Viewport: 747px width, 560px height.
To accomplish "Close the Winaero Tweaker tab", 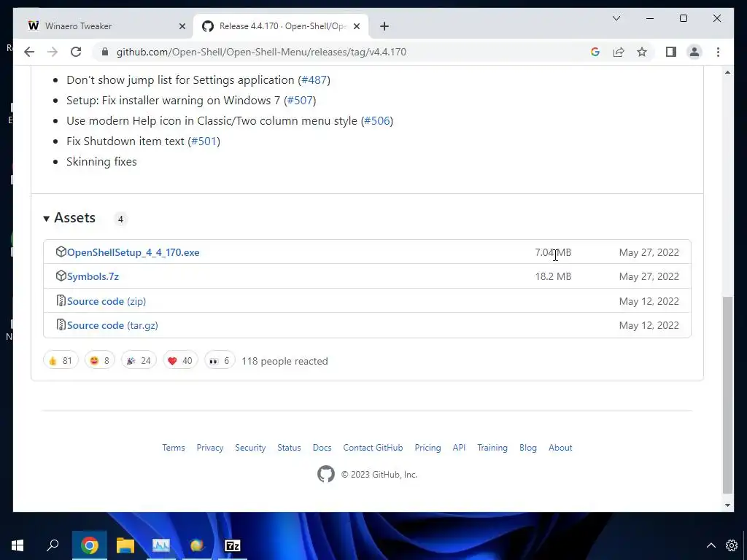I will coord(182,26).
